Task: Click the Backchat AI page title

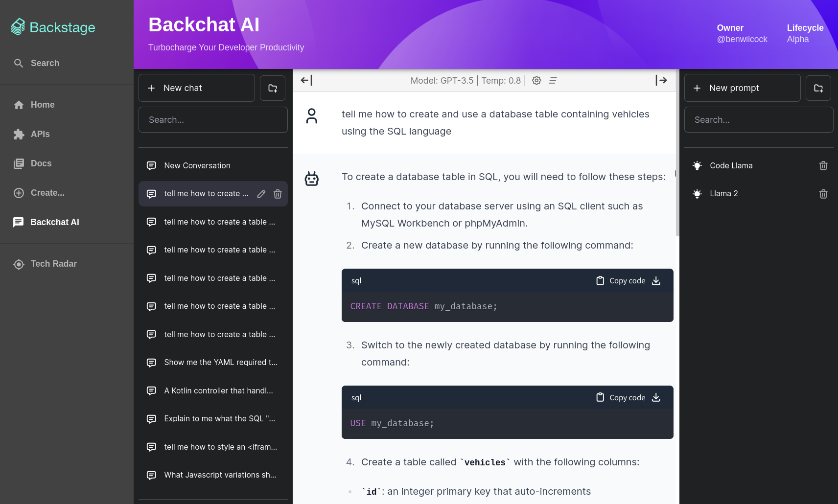Action: (204, 25)
